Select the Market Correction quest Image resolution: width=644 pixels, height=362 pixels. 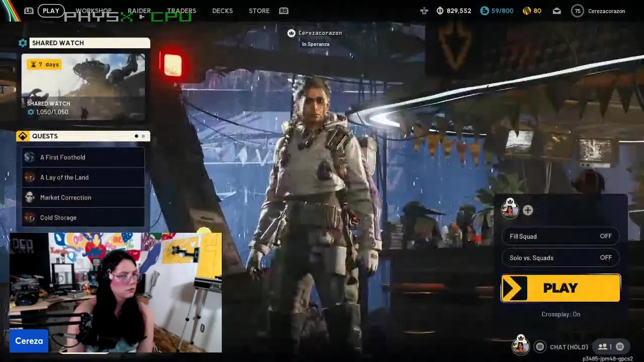pyautogui.click(x=83, y=198)
